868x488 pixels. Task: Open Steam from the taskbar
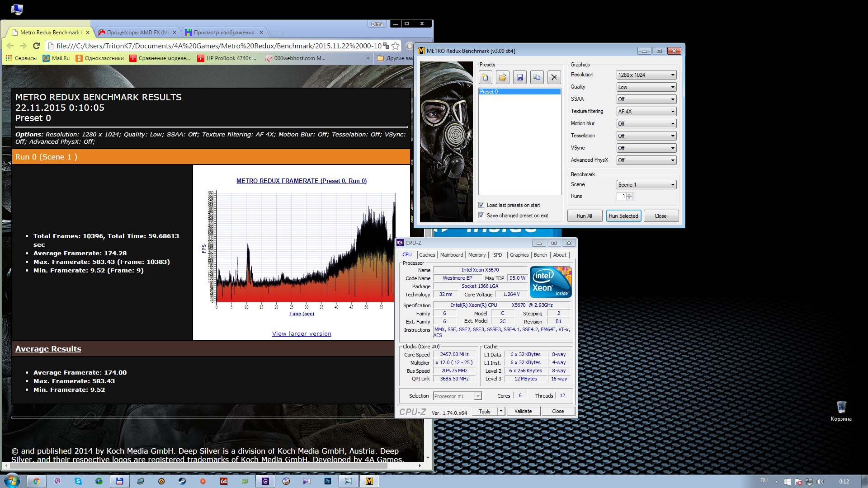(x=182, y=481)
